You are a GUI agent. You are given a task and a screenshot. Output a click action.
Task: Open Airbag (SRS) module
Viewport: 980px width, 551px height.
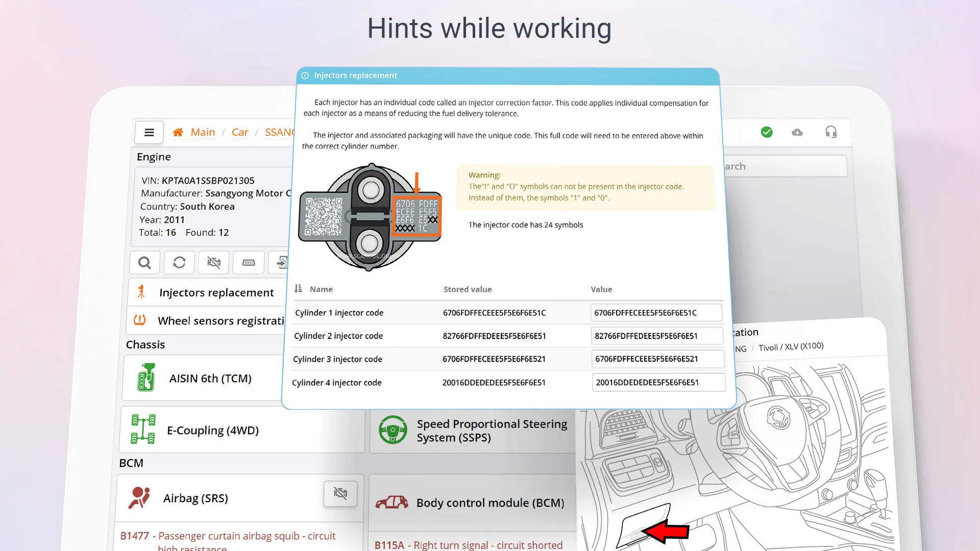point(240,498)
